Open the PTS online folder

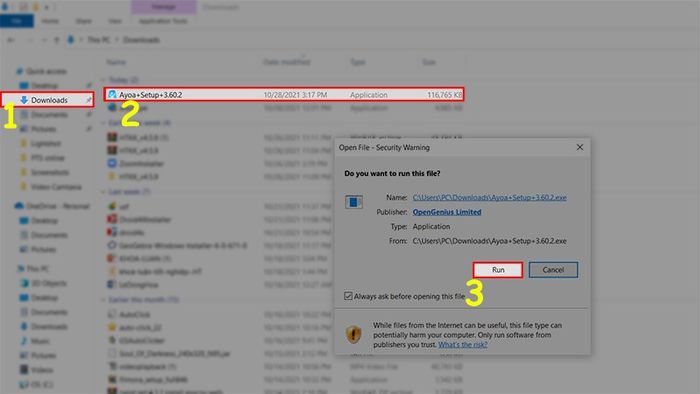pyautogui.click(x=47, y=158)
